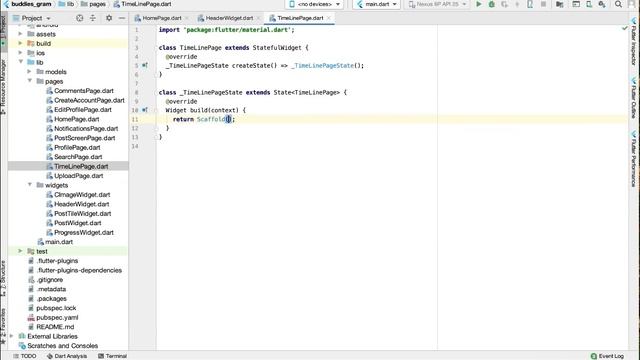Toggle the Favorites tool window
Image resolution: width=640 pixels, height=360 pixels.
click(4, 327)
